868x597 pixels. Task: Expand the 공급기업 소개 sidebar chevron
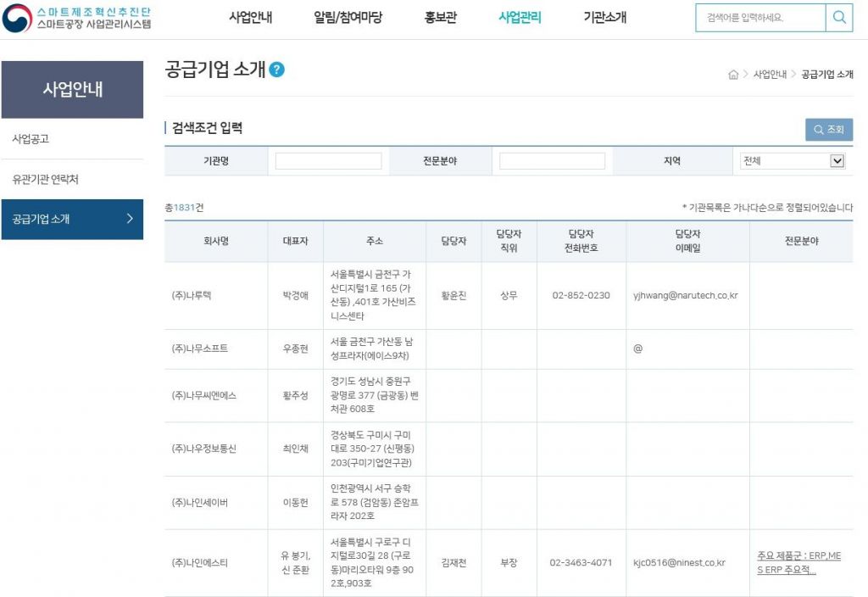(130, 219)
